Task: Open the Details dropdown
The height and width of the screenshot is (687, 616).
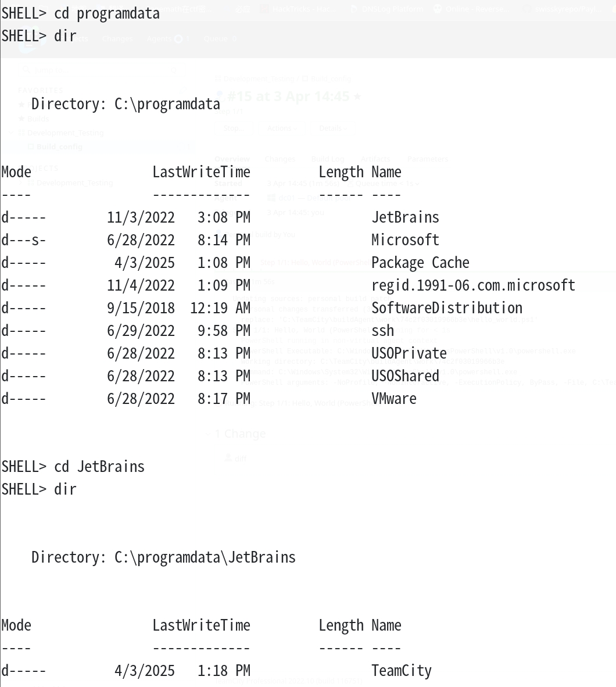Action: pyautogui.click(x=333, y=128)
